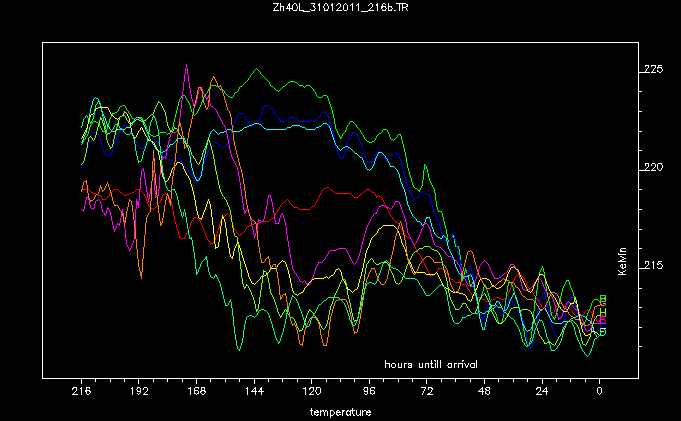Image resolution: width=681 pixels, height=421 pixels.
Task: Click the 'temperature' label below the plot
Action: 340,412
